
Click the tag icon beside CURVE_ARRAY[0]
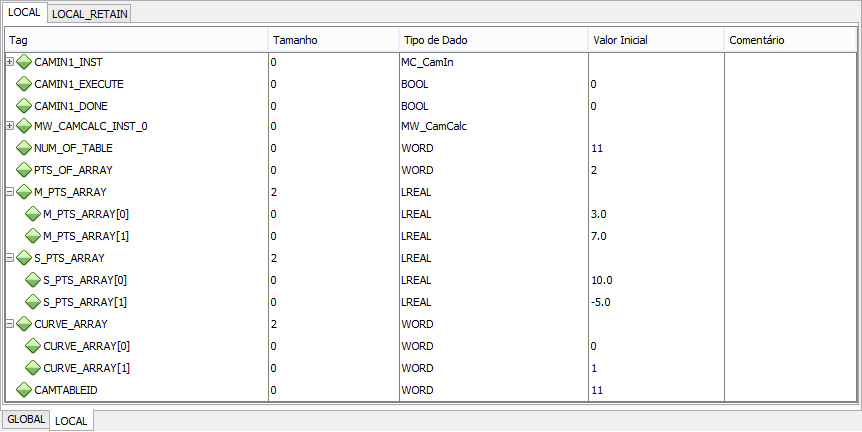[33, 346]
